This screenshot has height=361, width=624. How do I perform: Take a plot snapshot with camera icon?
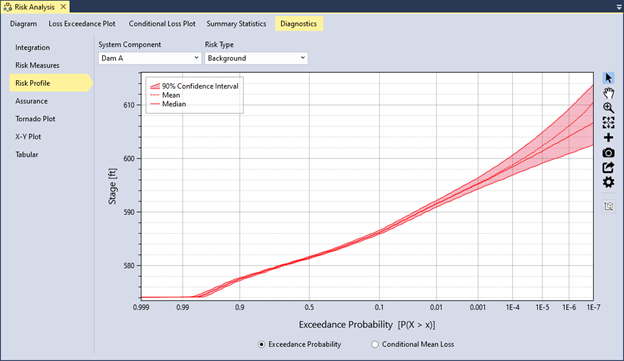(608, 153)
